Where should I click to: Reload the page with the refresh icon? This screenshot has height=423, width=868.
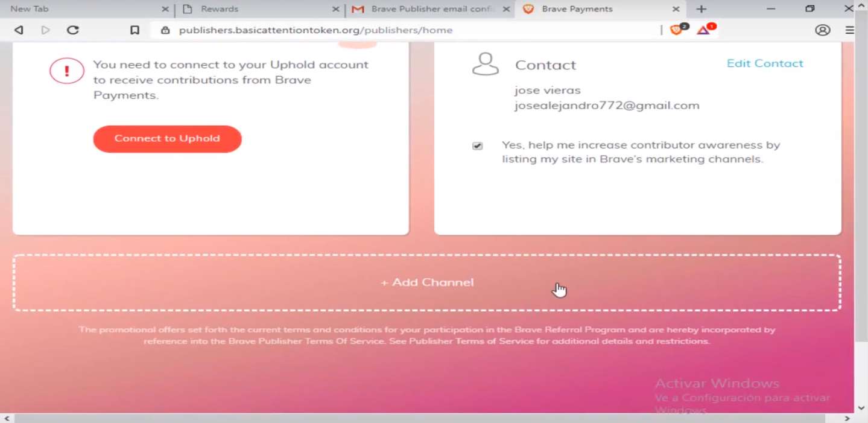pos(73,30)
